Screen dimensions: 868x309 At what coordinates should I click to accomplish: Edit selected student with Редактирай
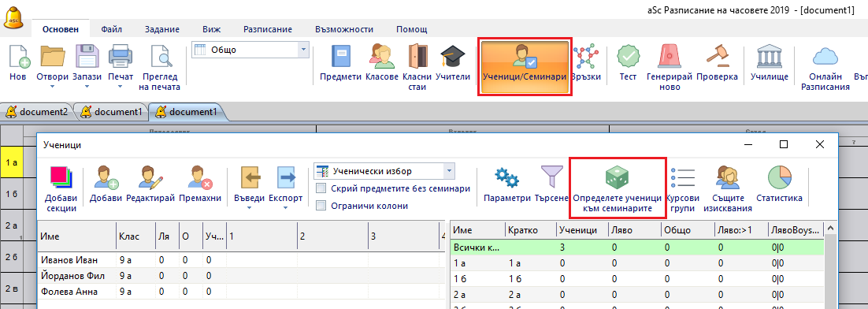[150, 184]
